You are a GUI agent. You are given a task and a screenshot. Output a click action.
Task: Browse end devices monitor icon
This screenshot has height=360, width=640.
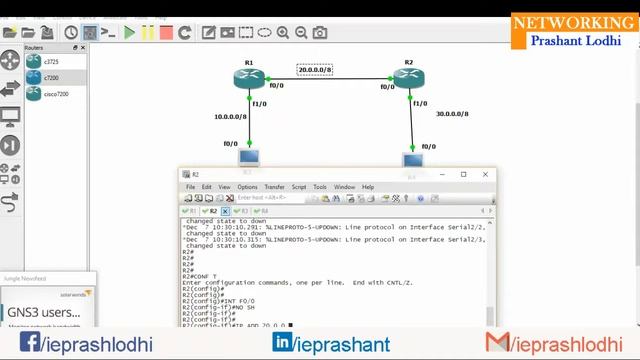pyautogui.click(x=10, y=117)
